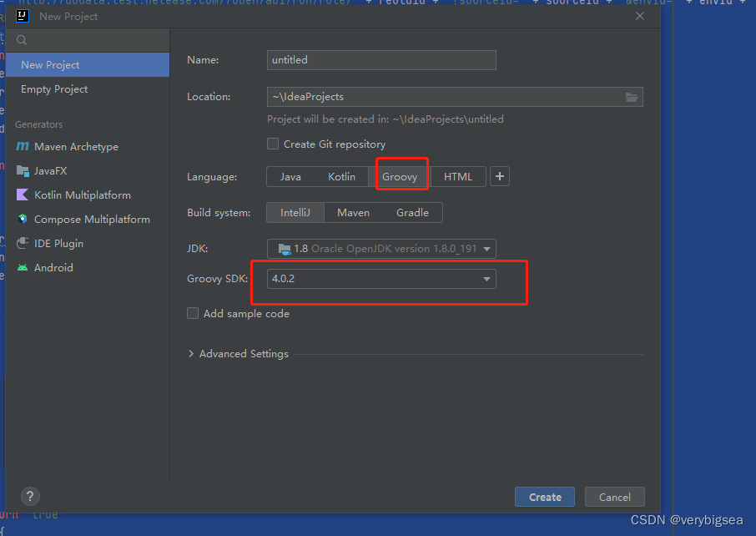The height and width of the screenshot is (536, 756).
Task: Click the project Name input field
Action: (x=381, y=60)
